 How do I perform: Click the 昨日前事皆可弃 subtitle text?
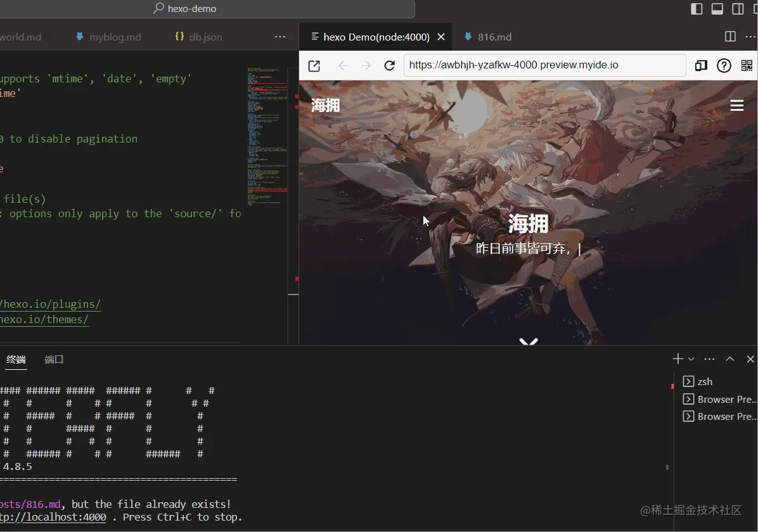pyautogui.click(x=524, y=248)
